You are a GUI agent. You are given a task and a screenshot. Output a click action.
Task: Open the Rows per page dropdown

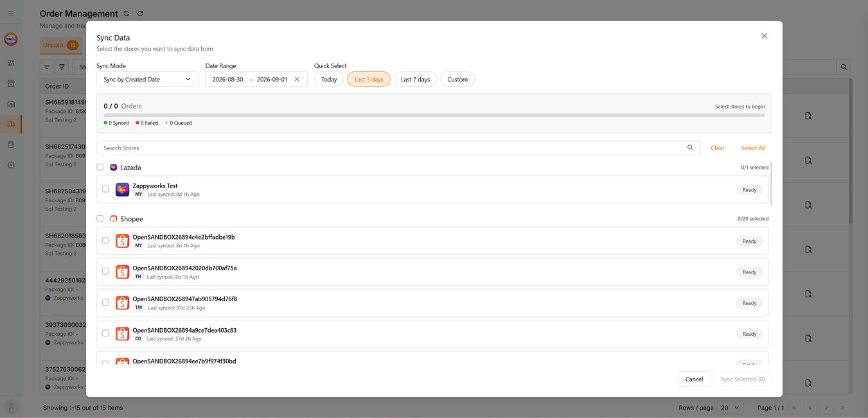tap(730, 407)
